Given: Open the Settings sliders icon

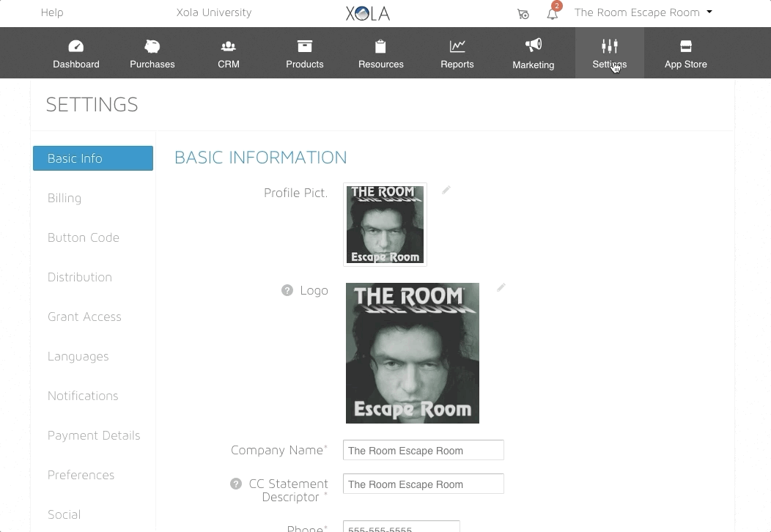Looking at the screenshot, I should (610, 46).
